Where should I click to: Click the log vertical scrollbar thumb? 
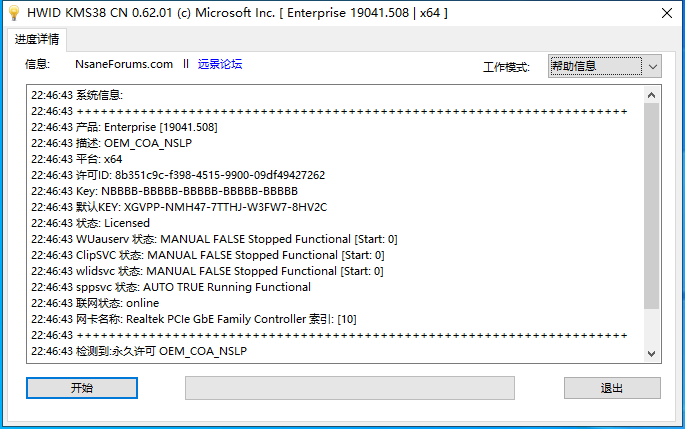tap(651, 206)
